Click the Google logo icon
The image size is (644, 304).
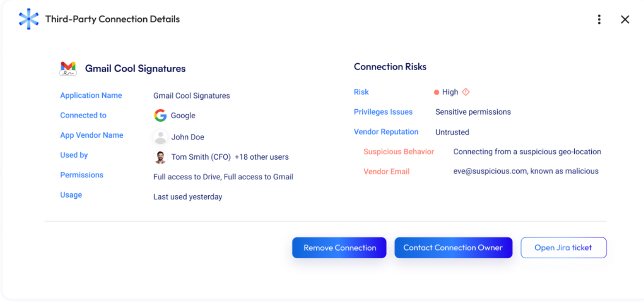[160, 115]
